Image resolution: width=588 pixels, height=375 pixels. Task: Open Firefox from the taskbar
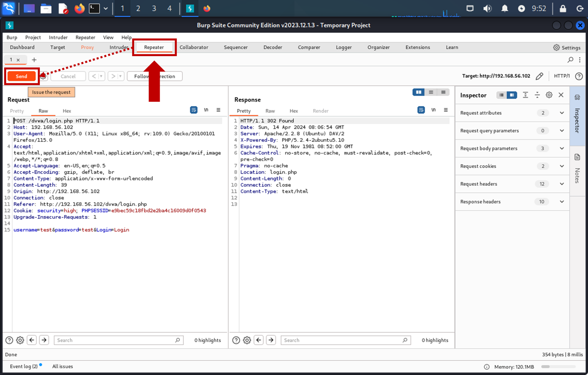click(79, 9)
